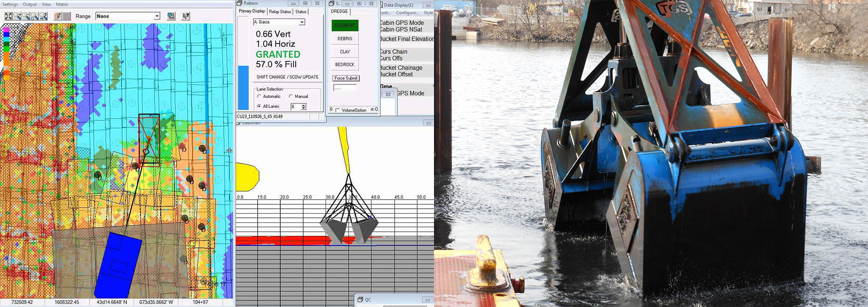
Task: Select the zoom window magnifier tool
Action: pyautogui.click(x=34, y=16)
